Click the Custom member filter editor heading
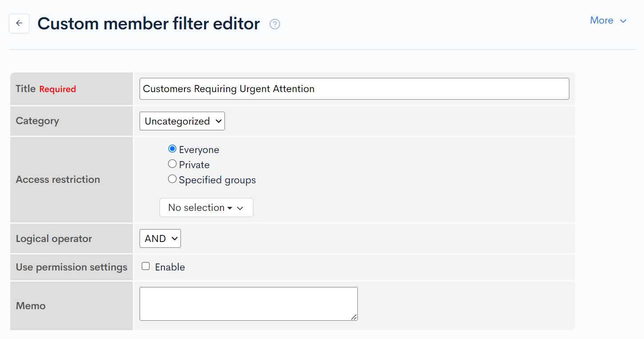644x339 pixels. [x=148, y=24]
